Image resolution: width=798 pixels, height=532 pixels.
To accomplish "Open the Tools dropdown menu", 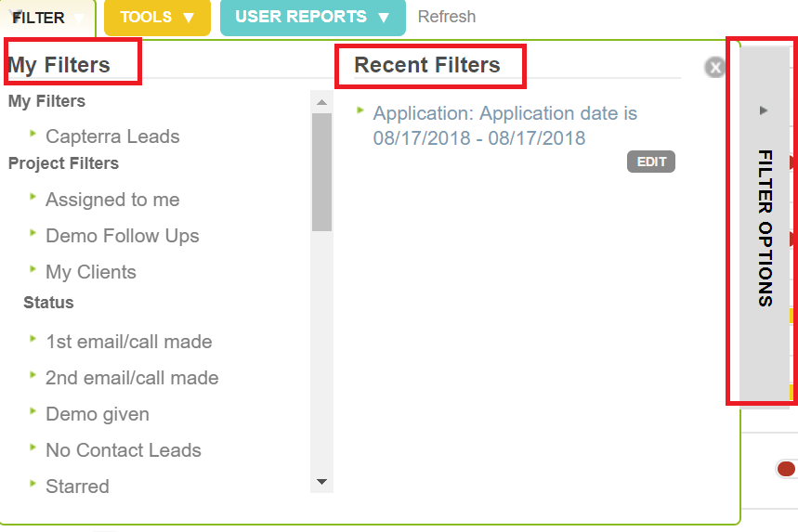I will click(x=157, y=18).
